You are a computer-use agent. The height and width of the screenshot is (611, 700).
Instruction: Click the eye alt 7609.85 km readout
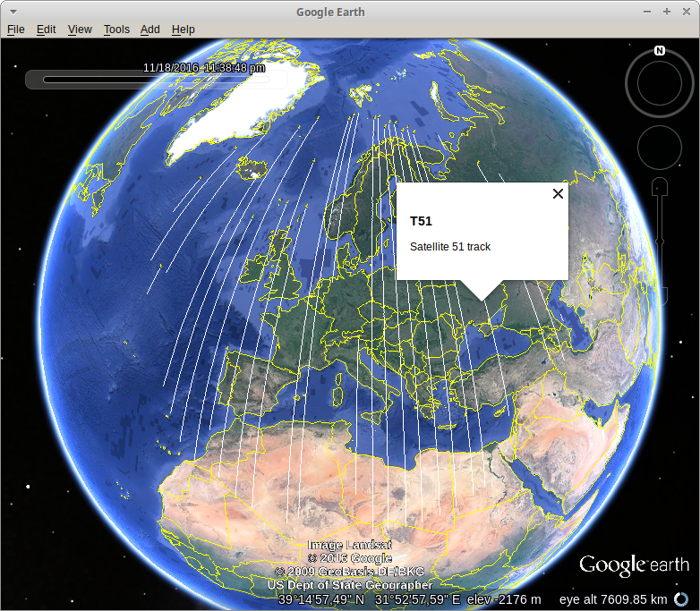(613, 599)
